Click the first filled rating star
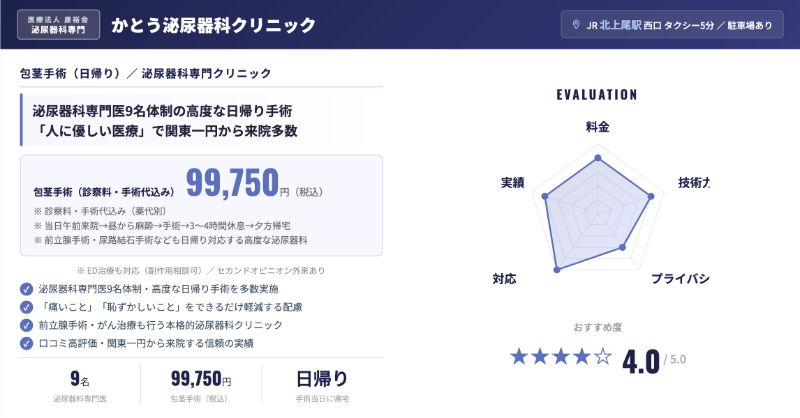 tap(518, 356)
